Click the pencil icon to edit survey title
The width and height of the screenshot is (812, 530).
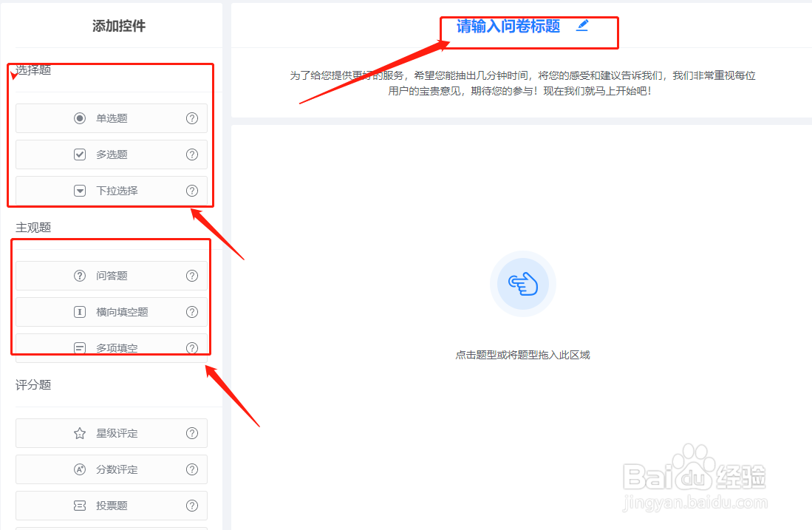coord(583,25)
